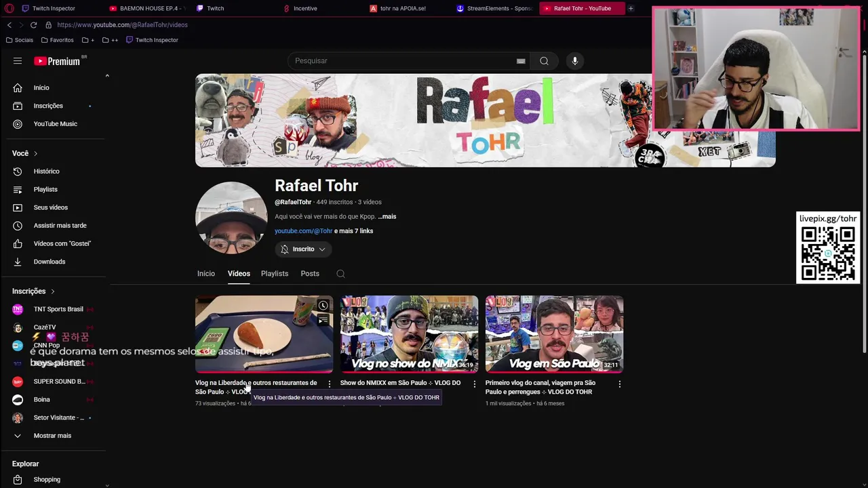Go forward in browser history
Image resolution: width=868 pixels, height=488 pixels.
point(21,25)
